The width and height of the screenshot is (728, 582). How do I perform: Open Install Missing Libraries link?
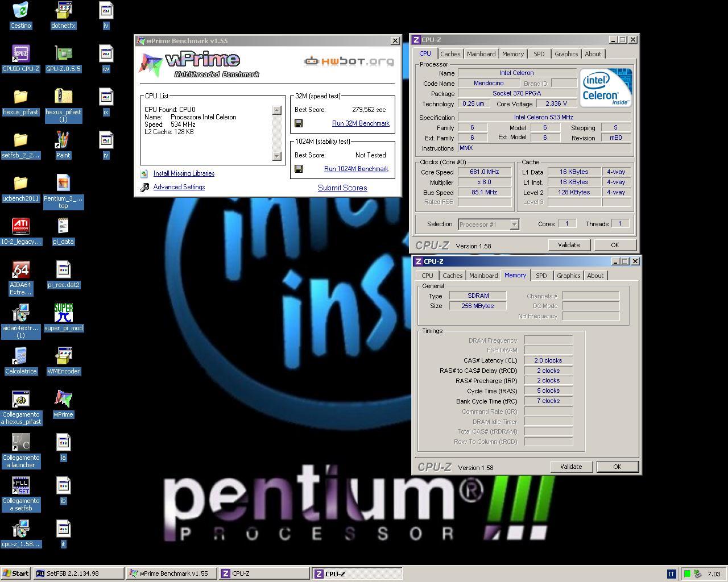[x=184, y=173]
